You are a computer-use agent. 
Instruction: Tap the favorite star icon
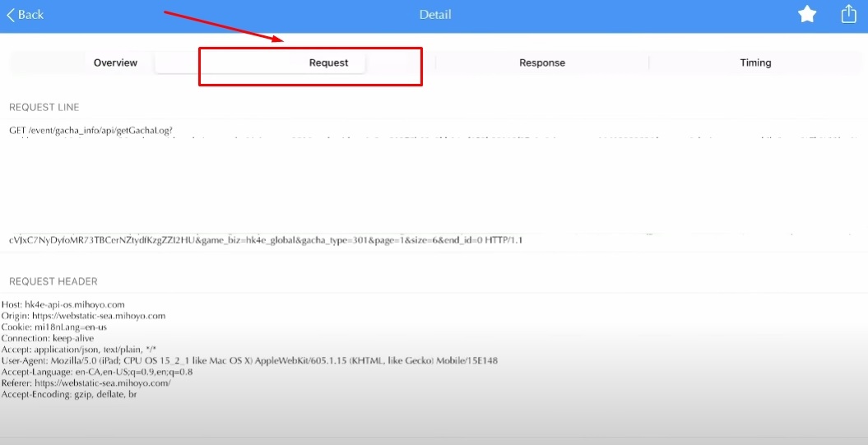pos(807,15)
